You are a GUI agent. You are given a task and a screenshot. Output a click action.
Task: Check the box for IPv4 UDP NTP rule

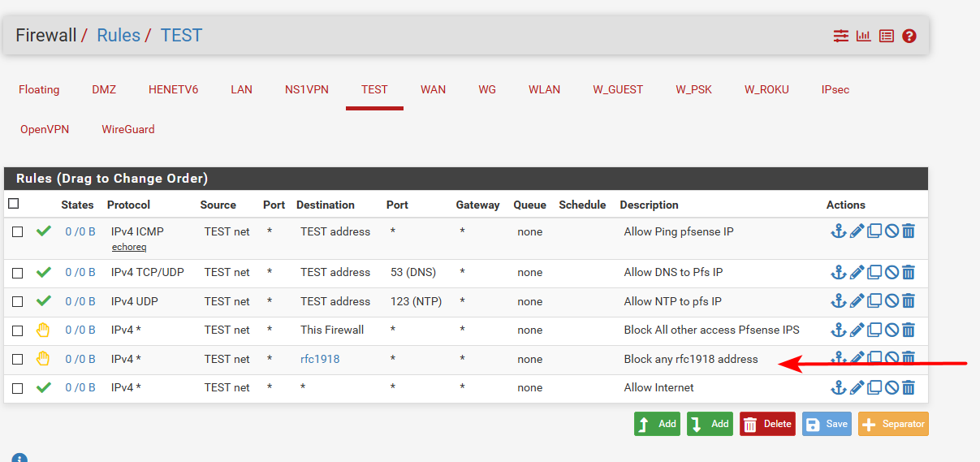17,302
